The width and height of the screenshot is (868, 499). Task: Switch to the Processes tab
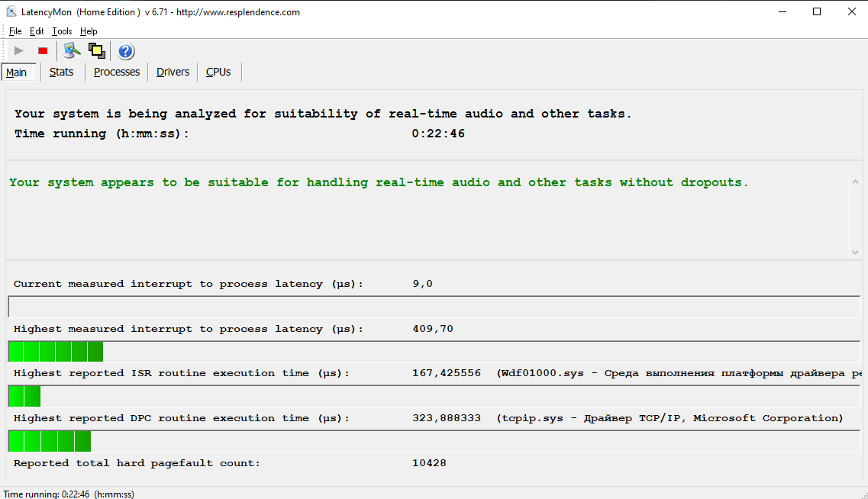tap(117, 72)
